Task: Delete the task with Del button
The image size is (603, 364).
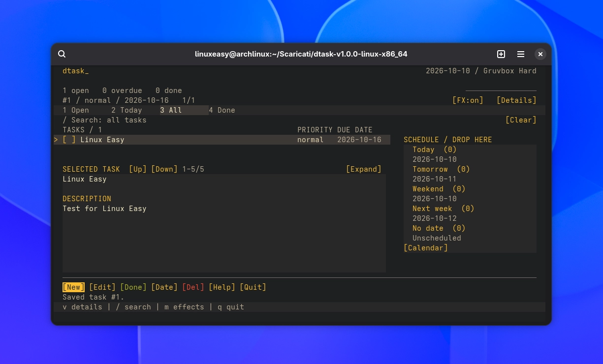Action: point(193,287)
